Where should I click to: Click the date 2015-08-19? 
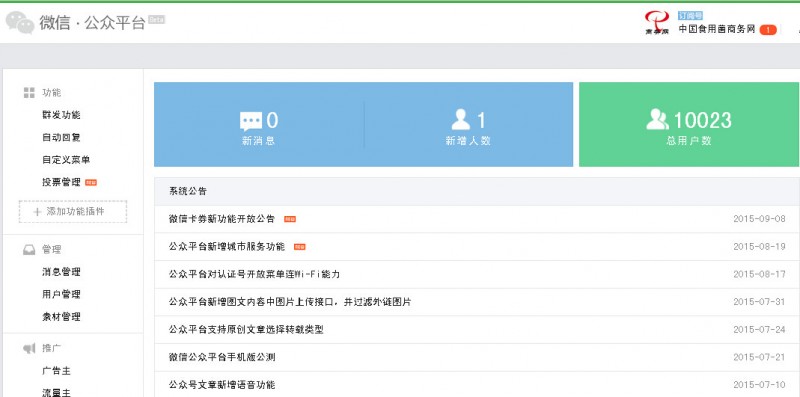pyautogui.click(x=759, y=247)
